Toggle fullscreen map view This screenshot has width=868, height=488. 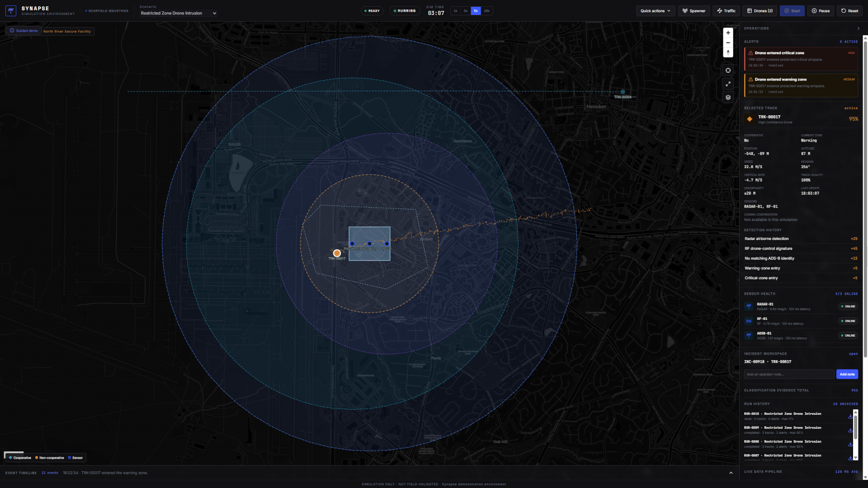click(728, 84)
